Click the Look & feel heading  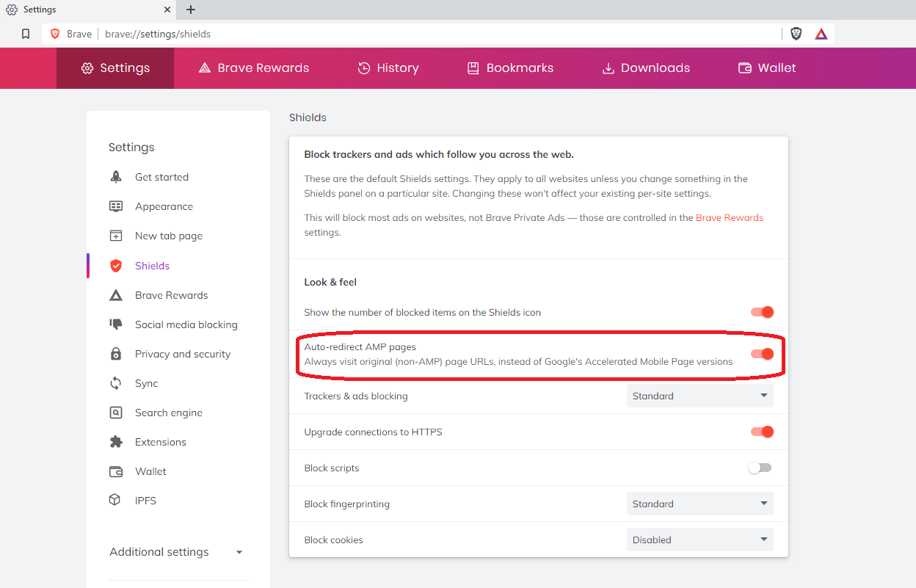tap(330, 282)
